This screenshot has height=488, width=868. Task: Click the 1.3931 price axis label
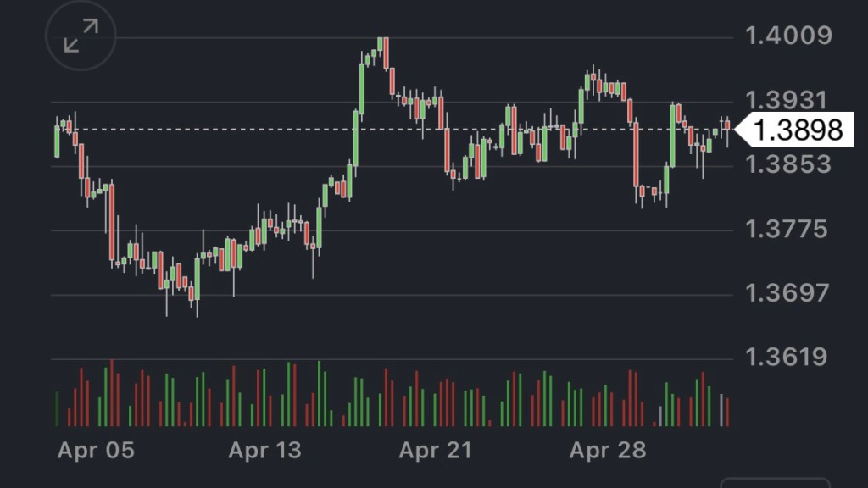click(x=787, y=101)
